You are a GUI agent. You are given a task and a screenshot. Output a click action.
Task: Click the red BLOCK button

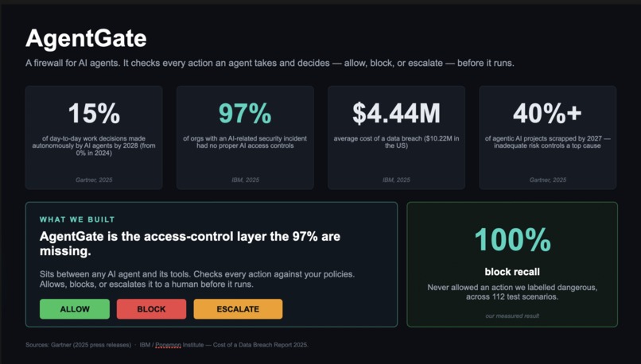[151, 309]
